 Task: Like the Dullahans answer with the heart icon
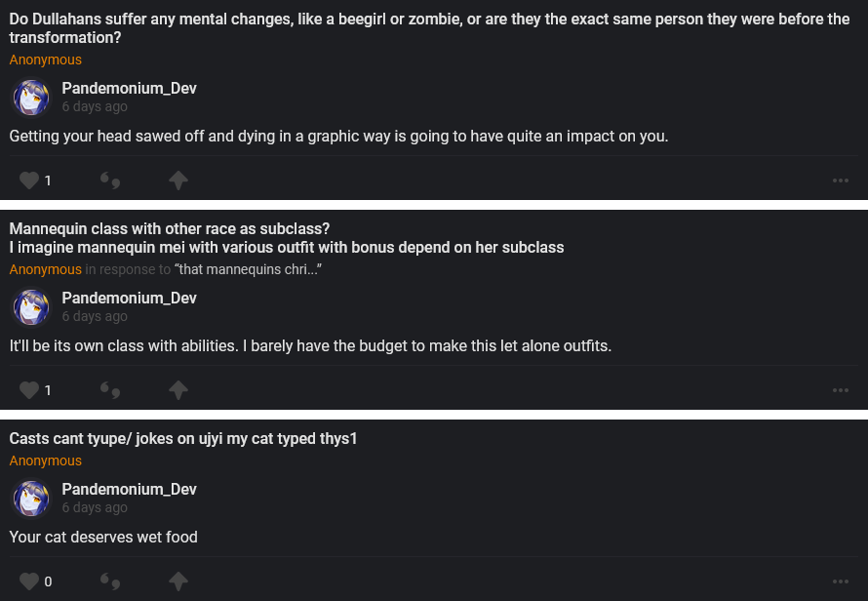click(29, 180)
